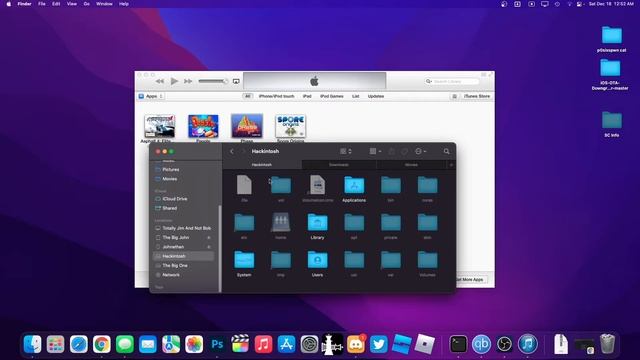
Task: Click the Search Library field in iTunes
Action: 452,82
